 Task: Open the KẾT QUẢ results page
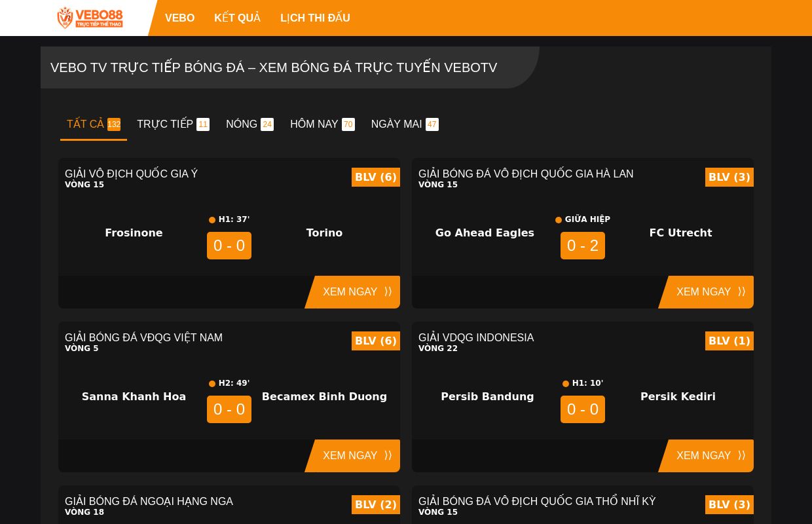point(237,18)
